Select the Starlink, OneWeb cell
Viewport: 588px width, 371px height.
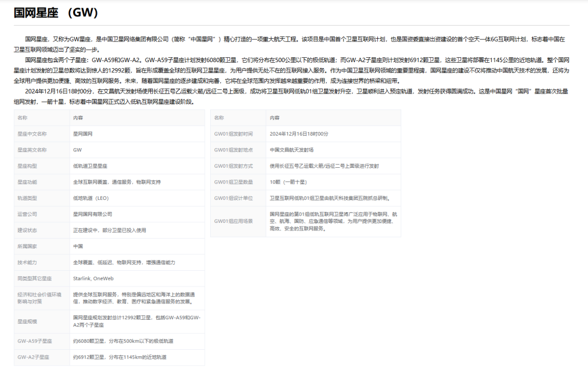(93, 278)
